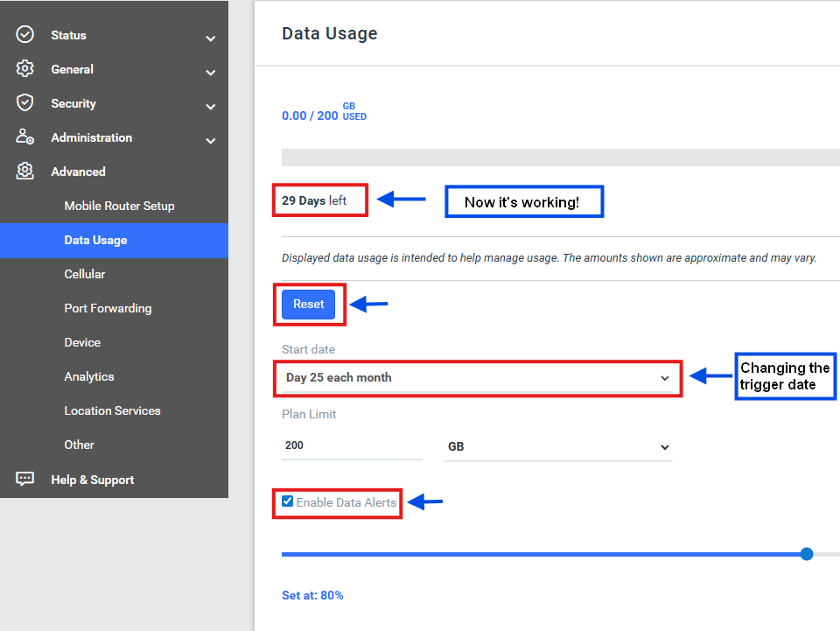Image resolution: width=840 pixels, height=631 pixels.
Task: Click the Help & Support chat icon
Action: click(25, 480)
